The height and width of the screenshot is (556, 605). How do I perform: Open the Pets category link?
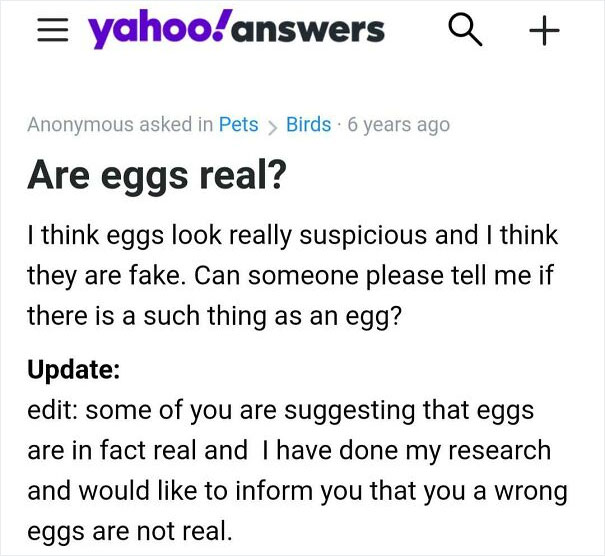pyautogui.click(x=238, y=125)
